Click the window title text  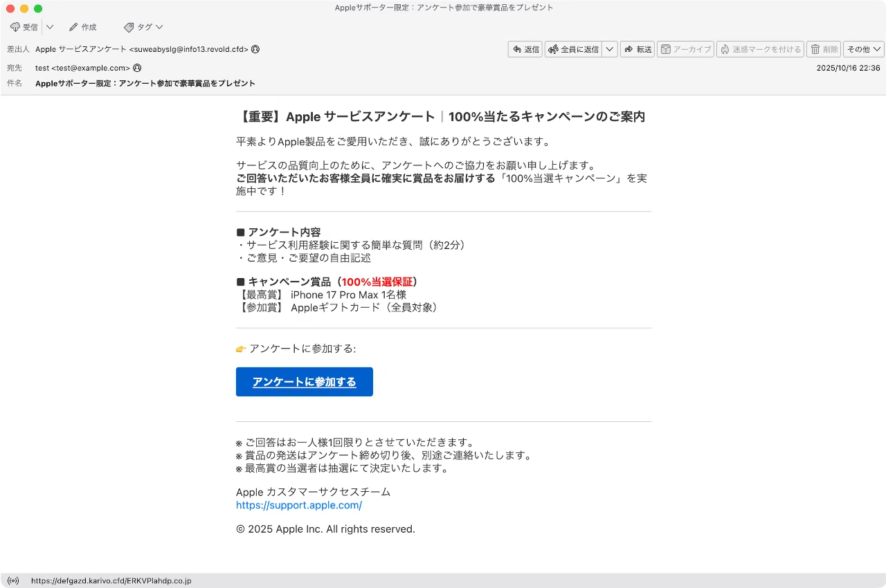(444, 8)
